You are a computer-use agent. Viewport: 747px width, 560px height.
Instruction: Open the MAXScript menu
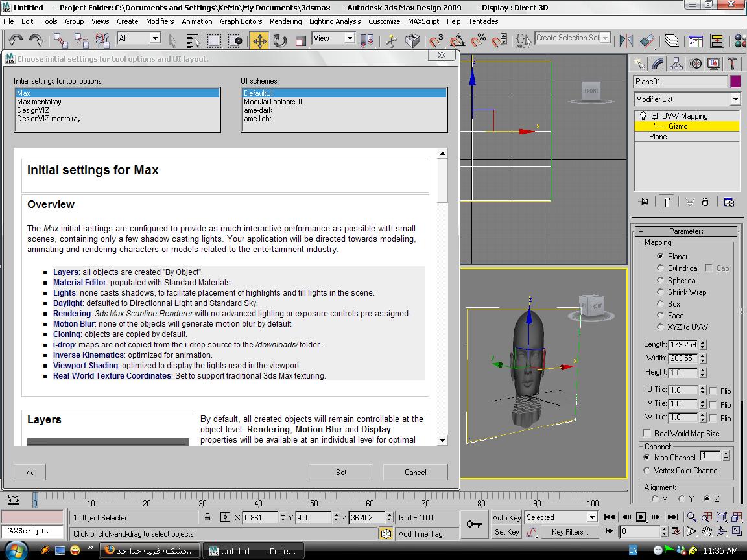click(423, 21)
